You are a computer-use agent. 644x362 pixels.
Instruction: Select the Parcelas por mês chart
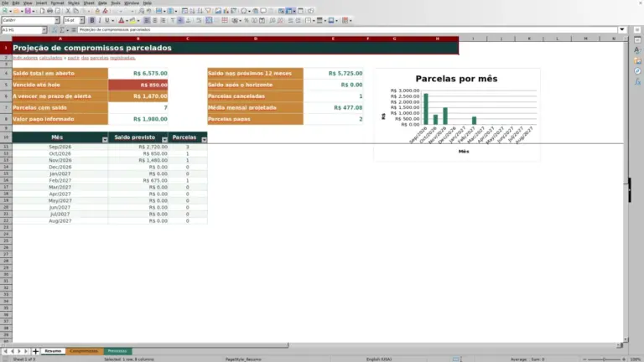point(457,115)
